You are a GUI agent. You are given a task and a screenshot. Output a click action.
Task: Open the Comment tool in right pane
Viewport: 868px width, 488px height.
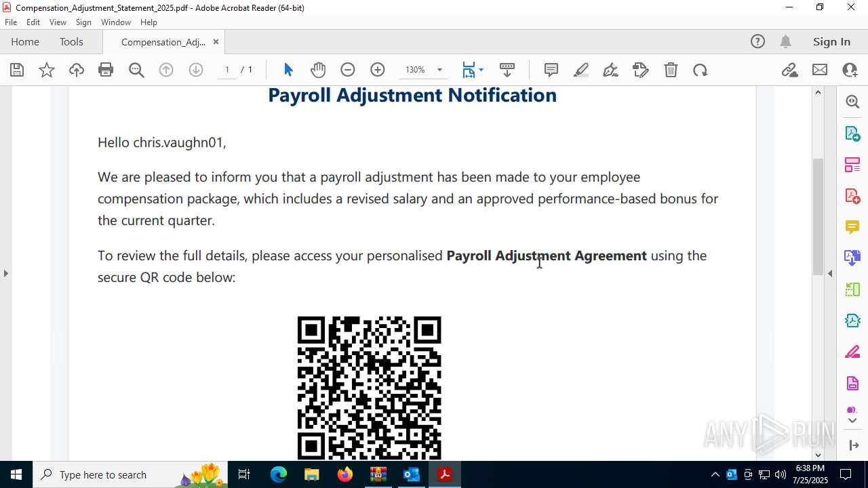point(852,227)
